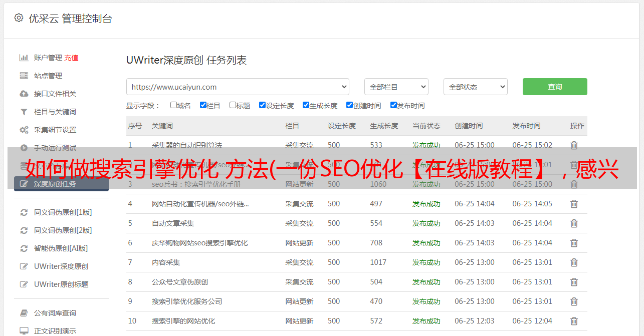Click keyword 庆华购物网站seo搜索引擎优化
This screenshot has height=336, width=644.
[x=200, y=243]
